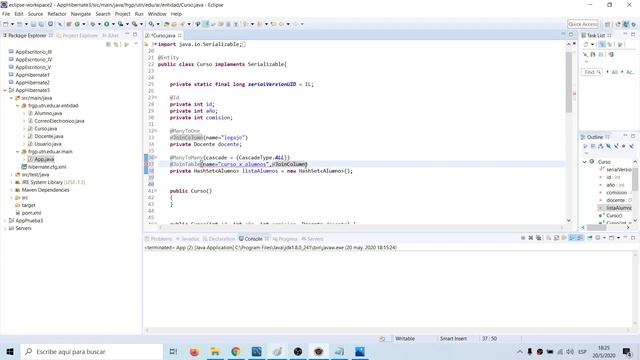Collapse the src/main/java folder

pyautogui.click(x=11, y=98)
